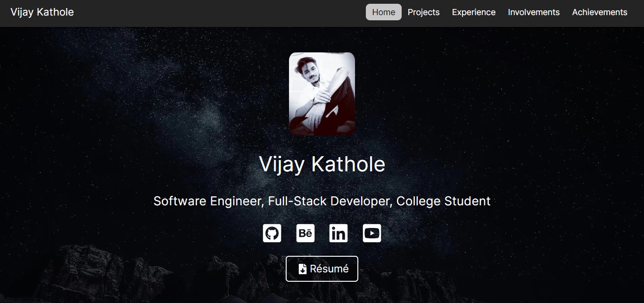644x303 pixels.
Task: Visit the LinkedIn profile icon
Action: click(339, 233)
